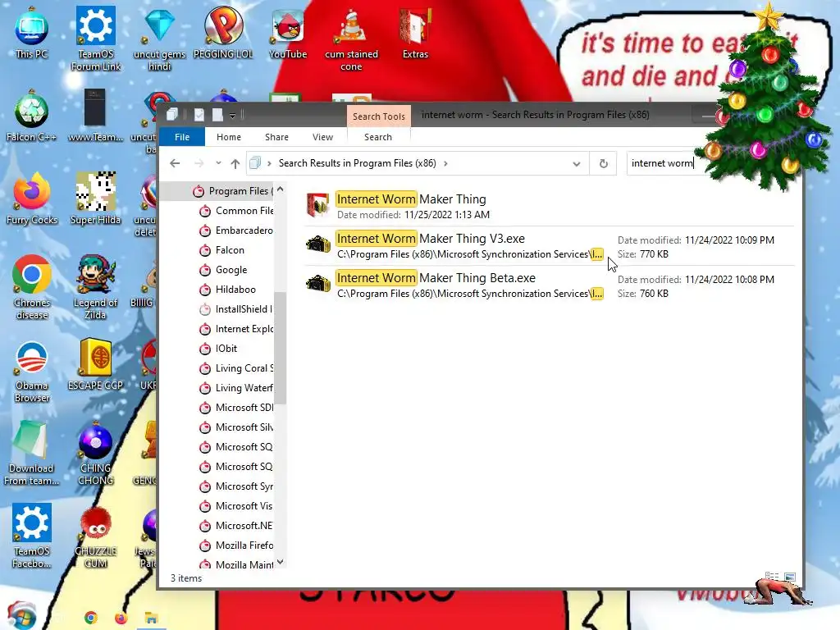
Task: Select Falcon folder in tree
Action: tap(221, 250)
